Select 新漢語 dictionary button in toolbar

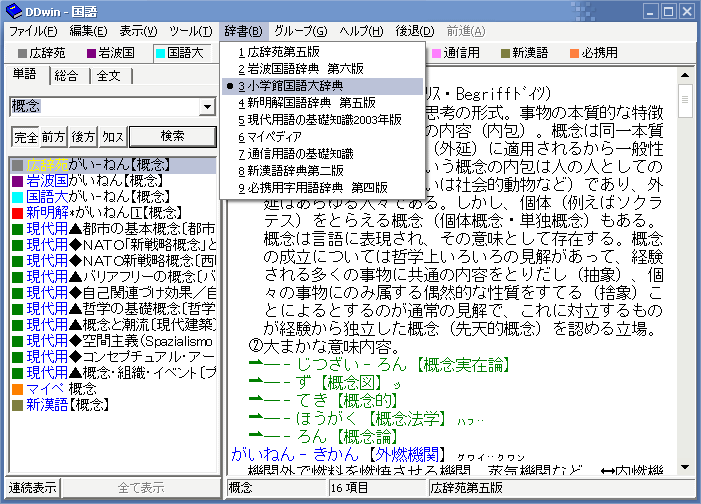click(x=524, y=53)
